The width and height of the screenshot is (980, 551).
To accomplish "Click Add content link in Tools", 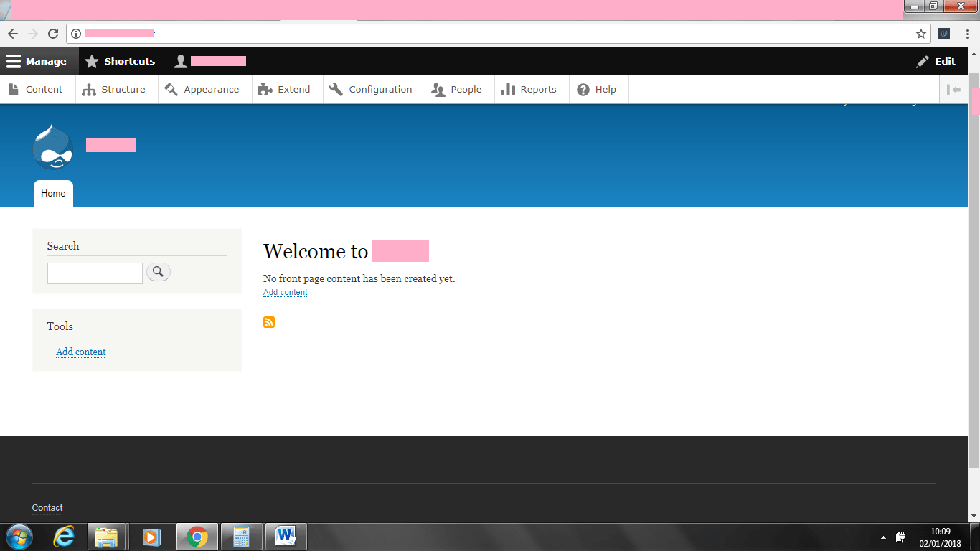I will [81, 352].
